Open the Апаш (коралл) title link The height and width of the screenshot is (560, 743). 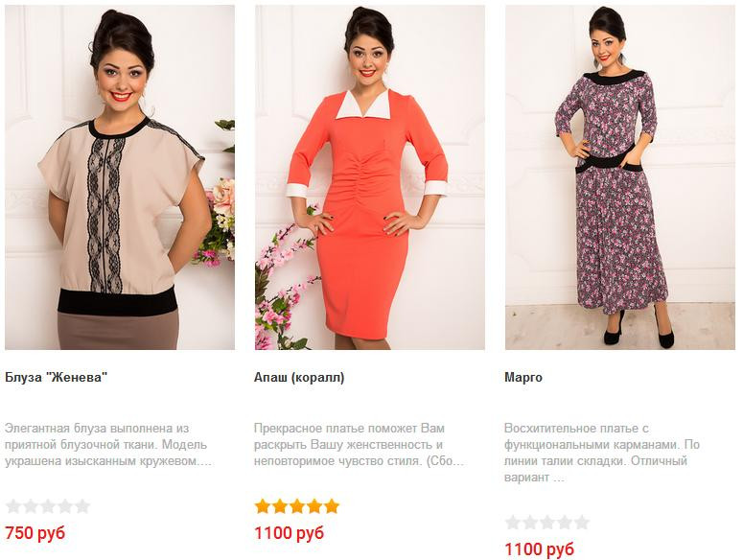[299, 378]
